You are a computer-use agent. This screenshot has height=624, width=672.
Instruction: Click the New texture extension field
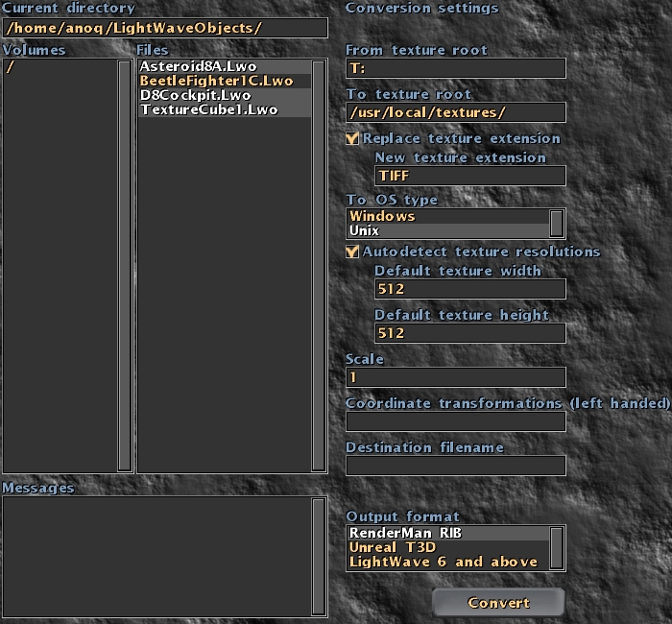(470, 176)
